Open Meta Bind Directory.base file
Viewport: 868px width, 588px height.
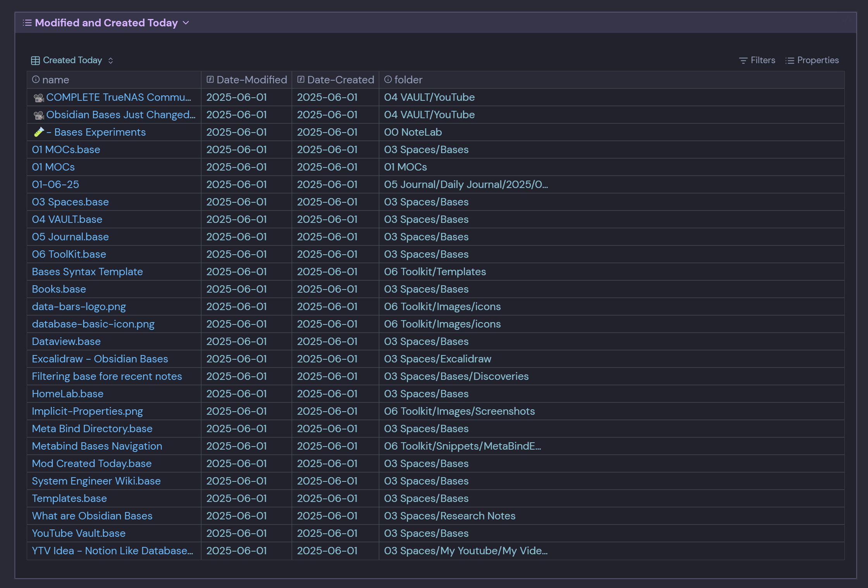click(92, 429)
